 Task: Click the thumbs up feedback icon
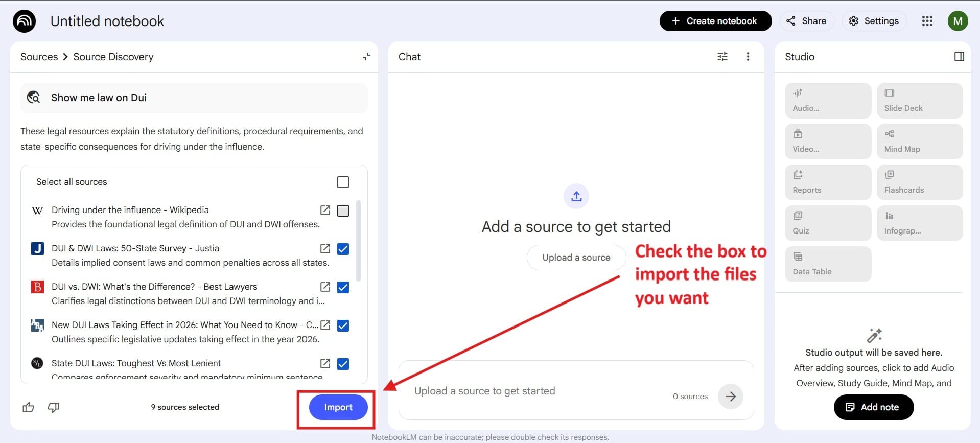(29, 407)
